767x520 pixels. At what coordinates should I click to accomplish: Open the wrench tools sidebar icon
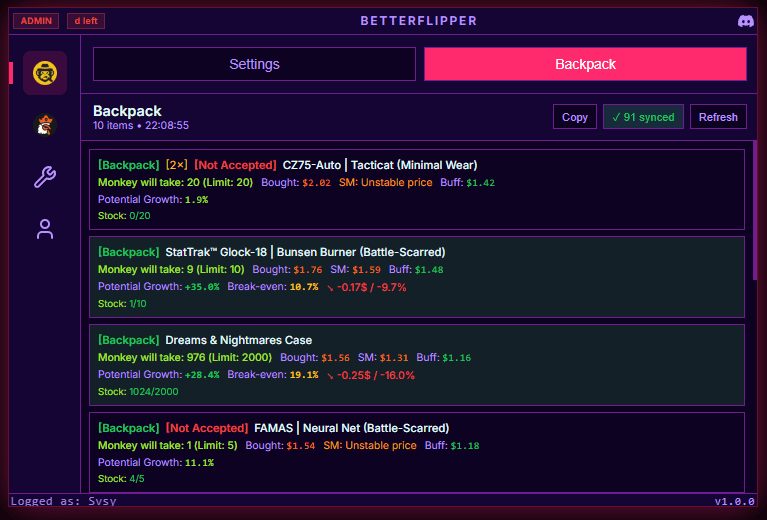[45, 177]
